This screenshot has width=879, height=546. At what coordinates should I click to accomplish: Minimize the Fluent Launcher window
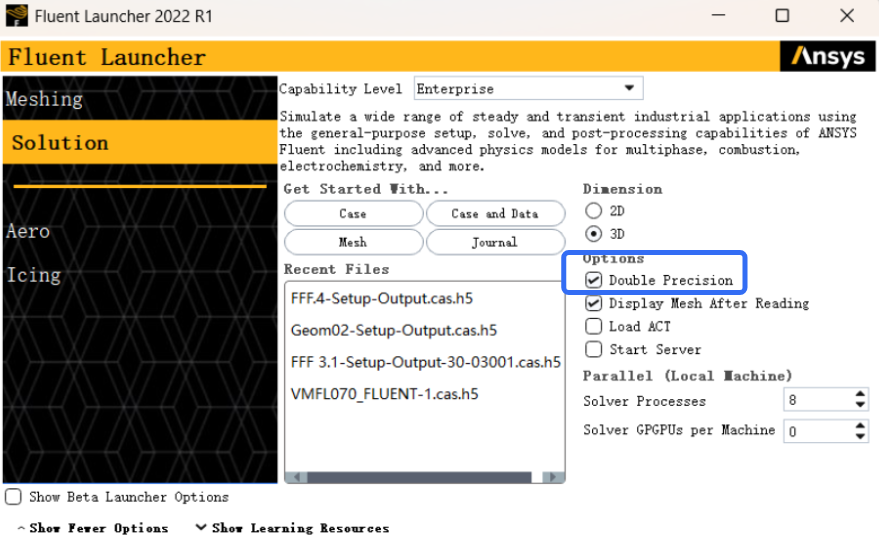tap(719, 15)
